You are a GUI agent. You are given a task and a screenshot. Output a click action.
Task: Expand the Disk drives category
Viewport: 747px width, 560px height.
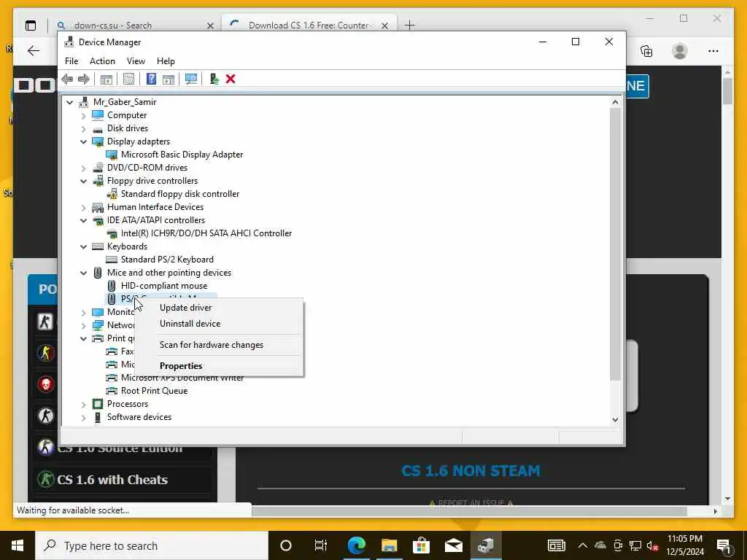tap(83, 128)
